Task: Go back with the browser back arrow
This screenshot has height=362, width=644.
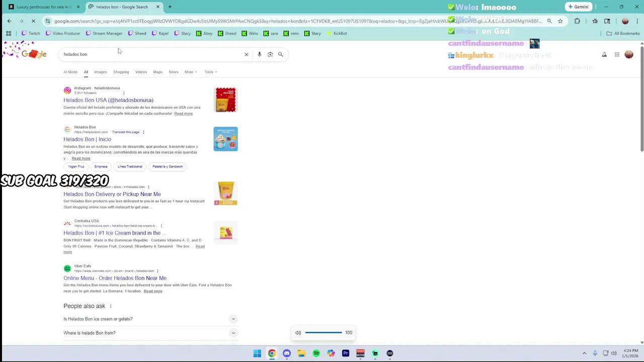Action: 9,21
